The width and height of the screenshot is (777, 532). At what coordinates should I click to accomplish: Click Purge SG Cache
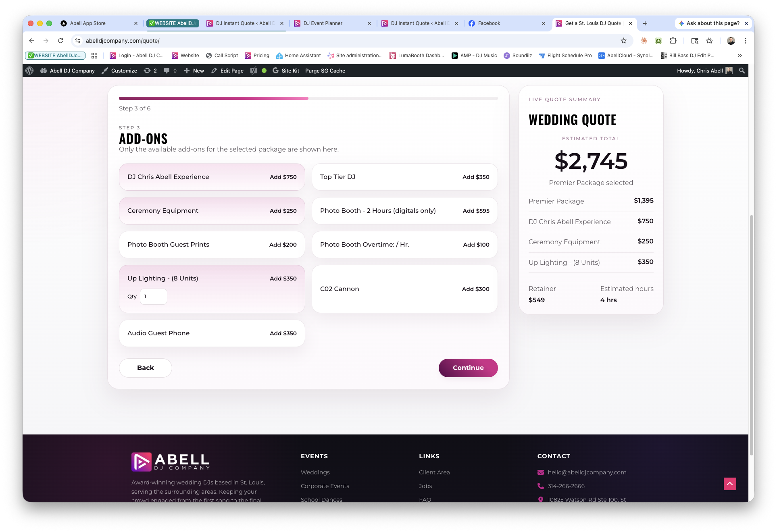click(x=325, y=71)
